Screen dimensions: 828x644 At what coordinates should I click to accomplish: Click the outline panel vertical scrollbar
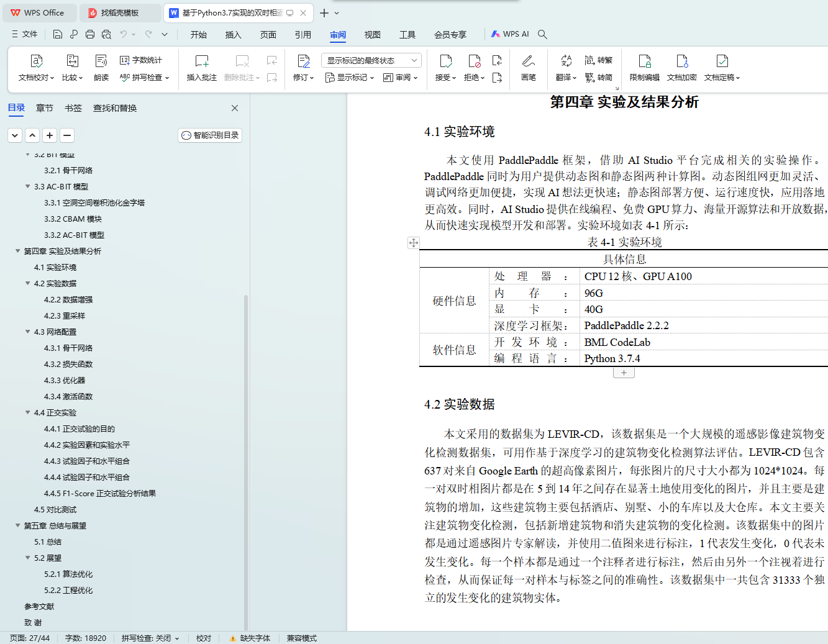(246, 462)
